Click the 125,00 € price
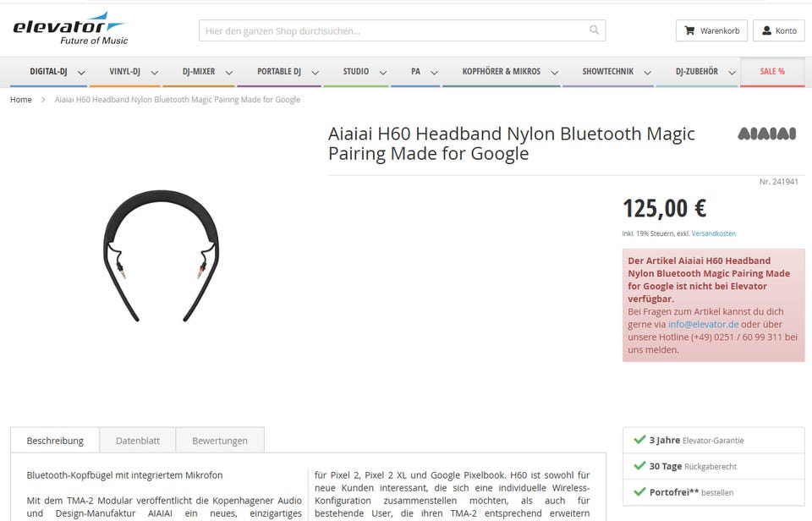Image resolution: width=812 pixels, height=521 pixels. pos(665,208)
